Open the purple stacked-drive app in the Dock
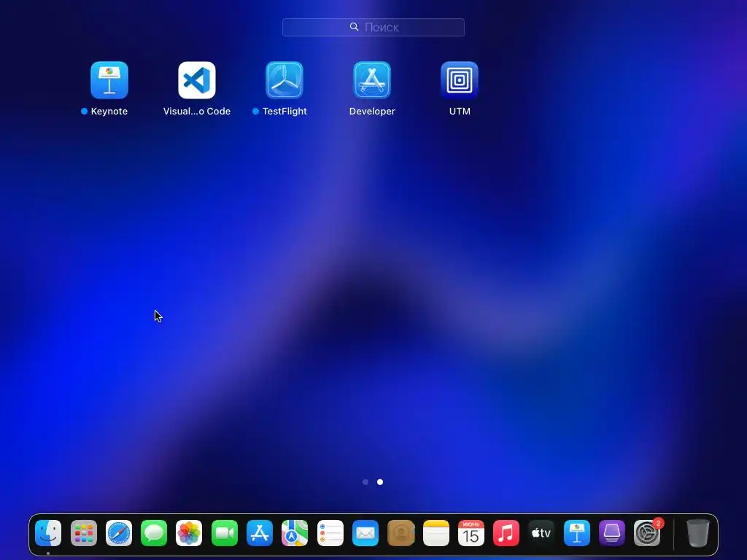The width and height of the screenshot is (747, 560). click(612, 533)
